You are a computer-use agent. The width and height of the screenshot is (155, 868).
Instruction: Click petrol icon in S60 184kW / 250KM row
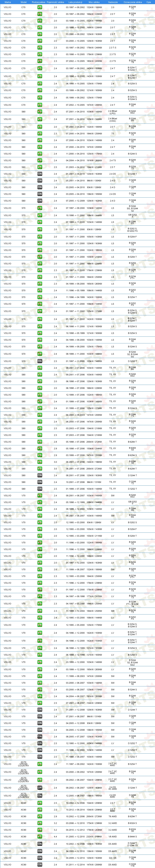click(x=39, y=133)
